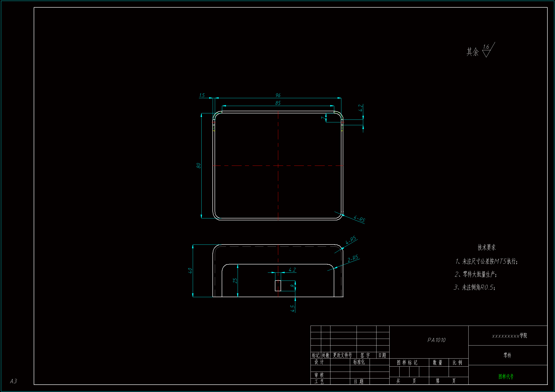Select the green 图样代号 text
The width and height of the screenshot is (555, 392).
click(x=506, y=377)
